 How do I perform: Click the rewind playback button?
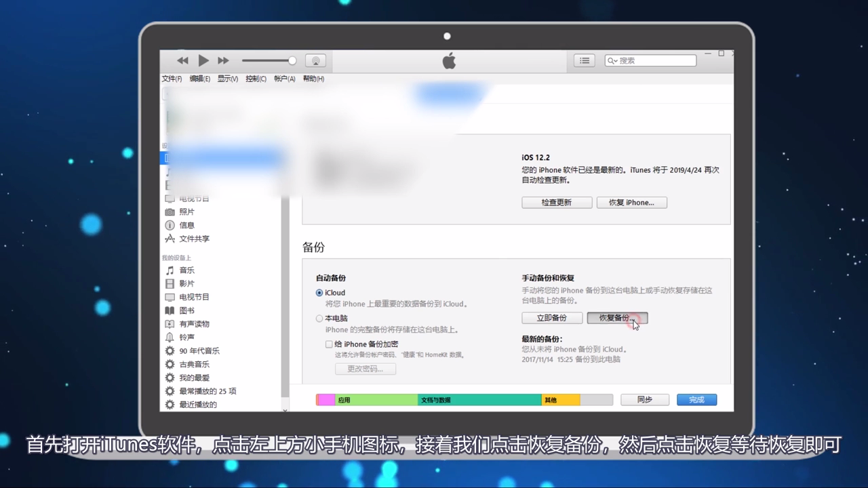click(x=182, y=61)
